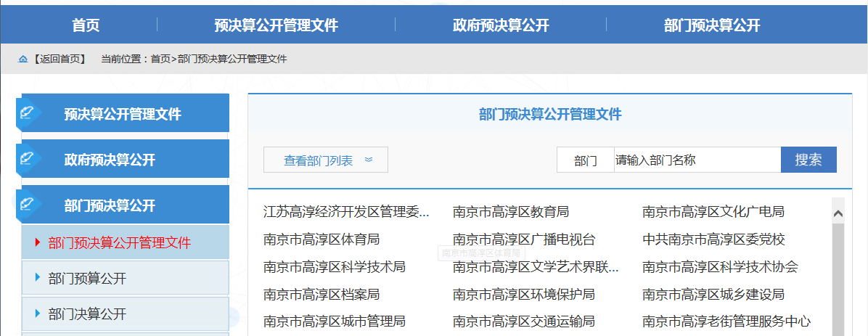
Task: Open 南京市高淳区环境保护局 link
Action: (524, 294)
